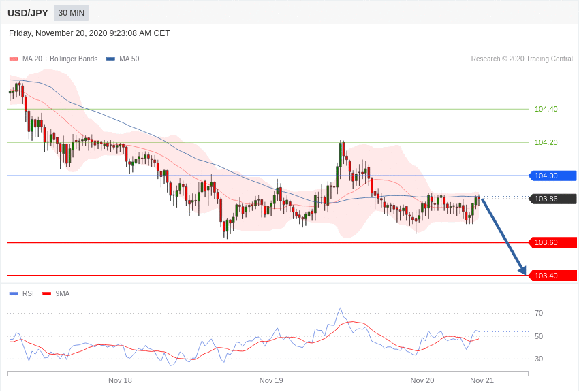Click the RSI legend label
This screenshot has height=392, width=579.
(x=28, y=293)
